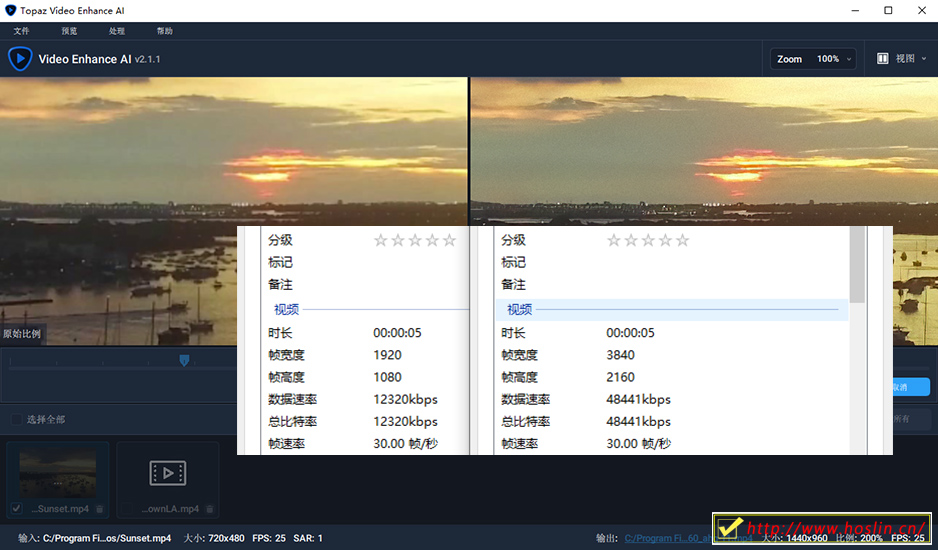Set third rating star in right 分级 row
This screenshot has height=550, width=938.
[x=648, y=241]
